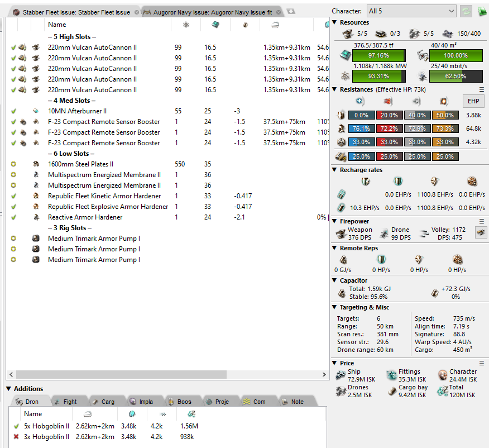This screenshot has height=448, width=489.
Task: Click the EM resistance column header icon
Action: (x=361, y=101)
